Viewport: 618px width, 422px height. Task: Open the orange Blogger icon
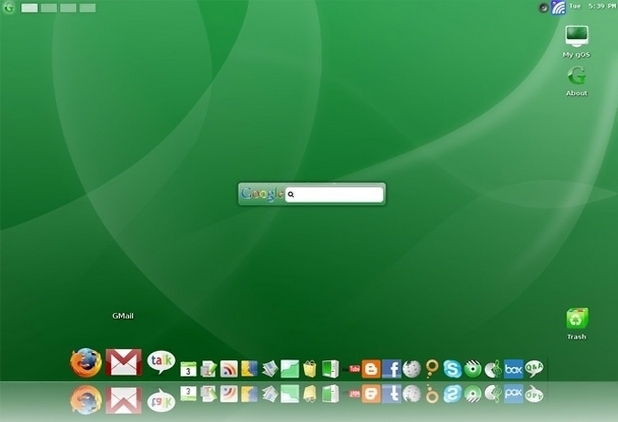coord(371,369)
